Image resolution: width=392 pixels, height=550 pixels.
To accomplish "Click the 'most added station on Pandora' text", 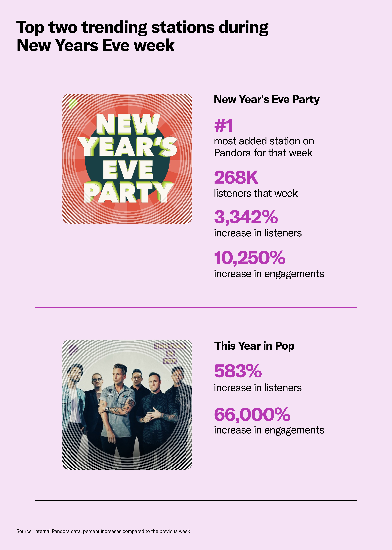I will (264, 147).
